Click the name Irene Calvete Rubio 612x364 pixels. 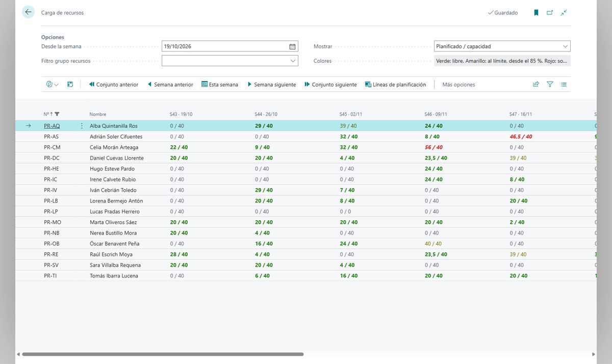(x=113, y=179)
